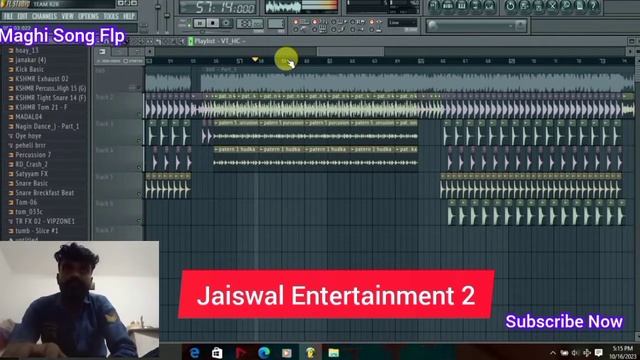Mute Track 2 using its LED
This screenshot has width=640, height=360.
(139, 114)
